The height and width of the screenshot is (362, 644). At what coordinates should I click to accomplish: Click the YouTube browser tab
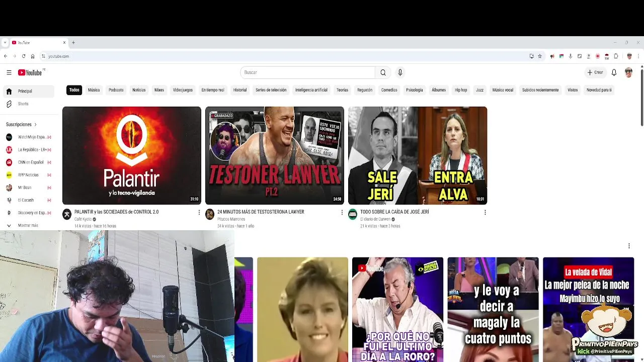(x=39, y=43)
